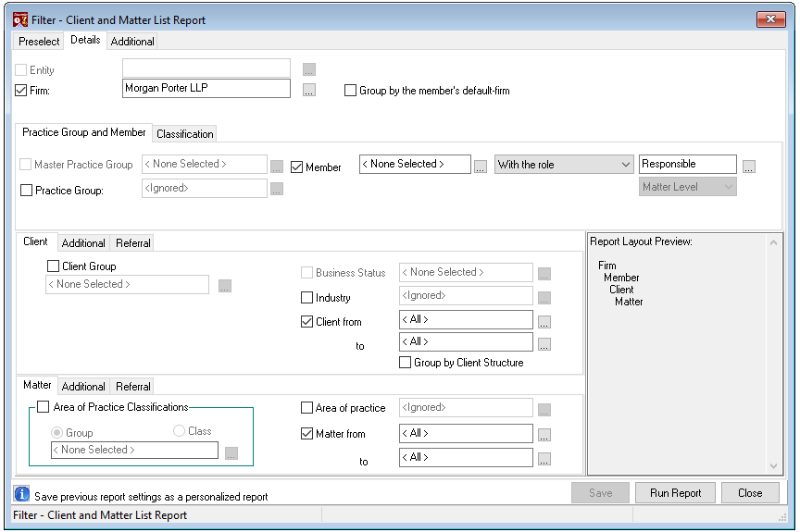Open the Matter section's Referral tab
Viewport: 800px width, 532px height.
point(132,387)
